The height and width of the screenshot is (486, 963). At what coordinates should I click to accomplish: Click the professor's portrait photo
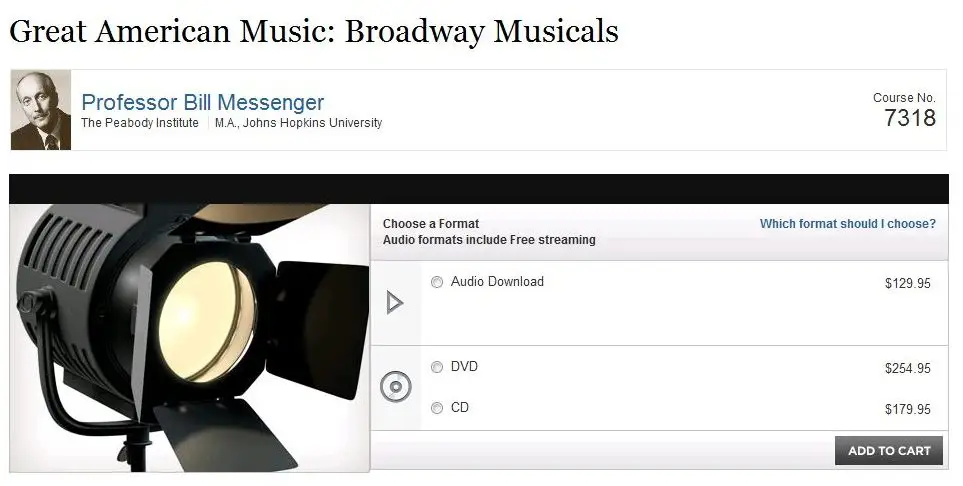[41, 110]
